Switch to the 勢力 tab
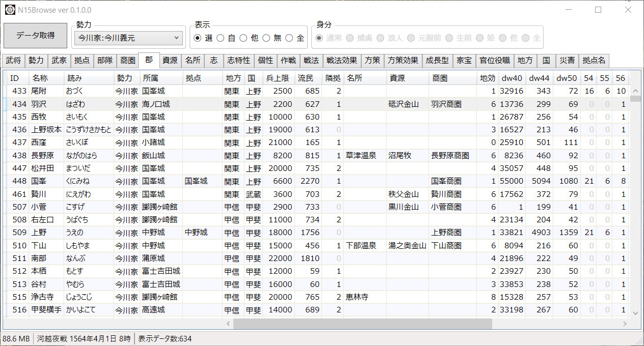This screenshot has width=644, height=346. click(36, 61)
